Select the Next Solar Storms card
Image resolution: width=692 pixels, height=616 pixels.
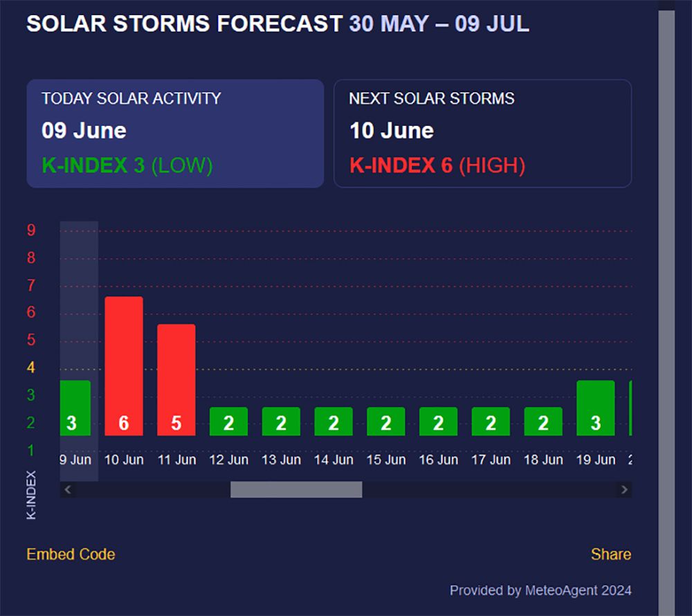tap(482, 133)
